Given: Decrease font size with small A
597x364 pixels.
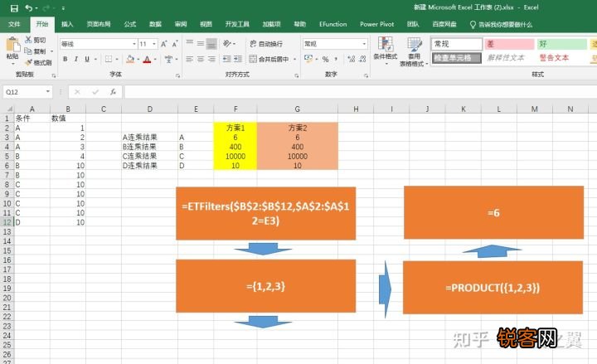Looking at the screenshot, I should 175,44.
